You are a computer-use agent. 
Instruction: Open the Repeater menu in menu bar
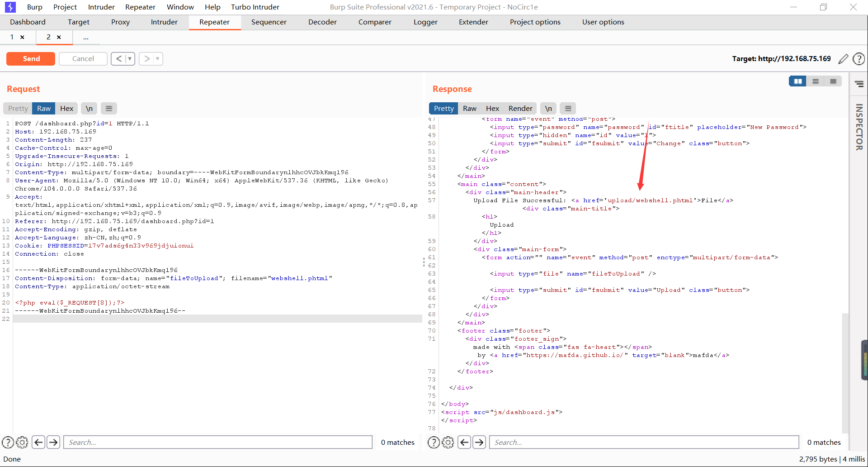click(141, 7)
